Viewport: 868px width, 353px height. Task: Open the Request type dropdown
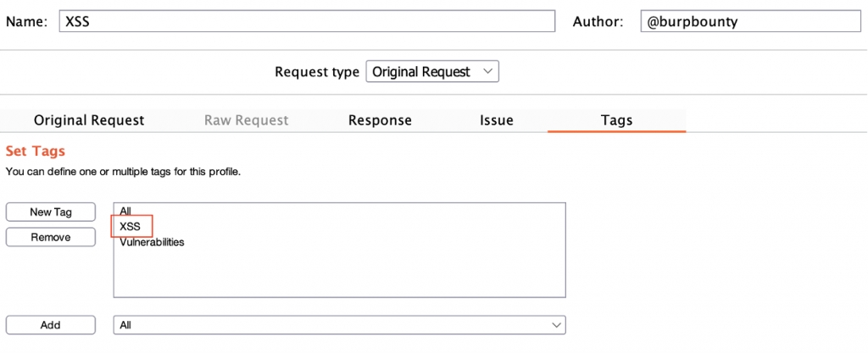tap(431, 72)
